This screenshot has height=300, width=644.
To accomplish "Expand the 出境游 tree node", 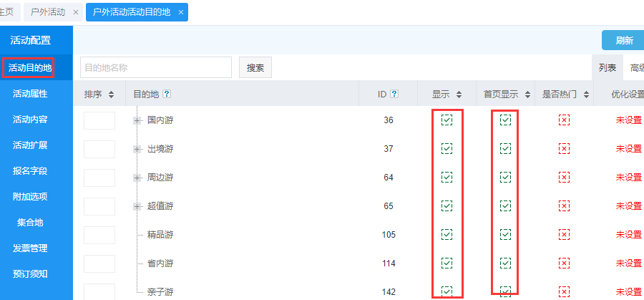I will click(x=137, y=149).
